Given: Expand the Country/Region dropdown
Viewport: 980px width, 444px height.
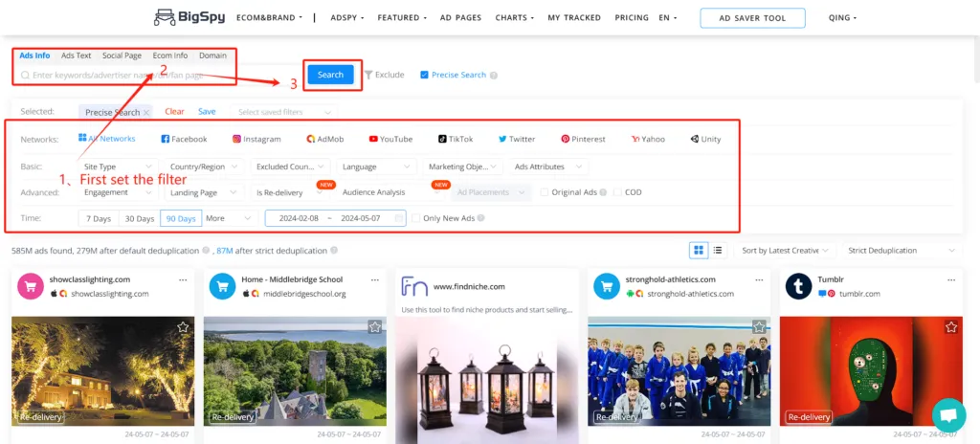Looking at the screenshot, I should coord(205,166).
